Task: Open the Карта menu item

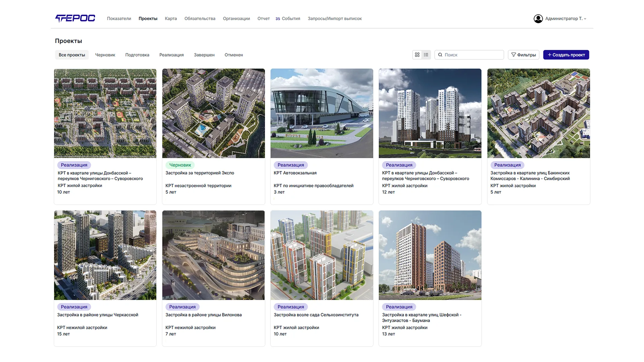Action: tap(171, 18)
